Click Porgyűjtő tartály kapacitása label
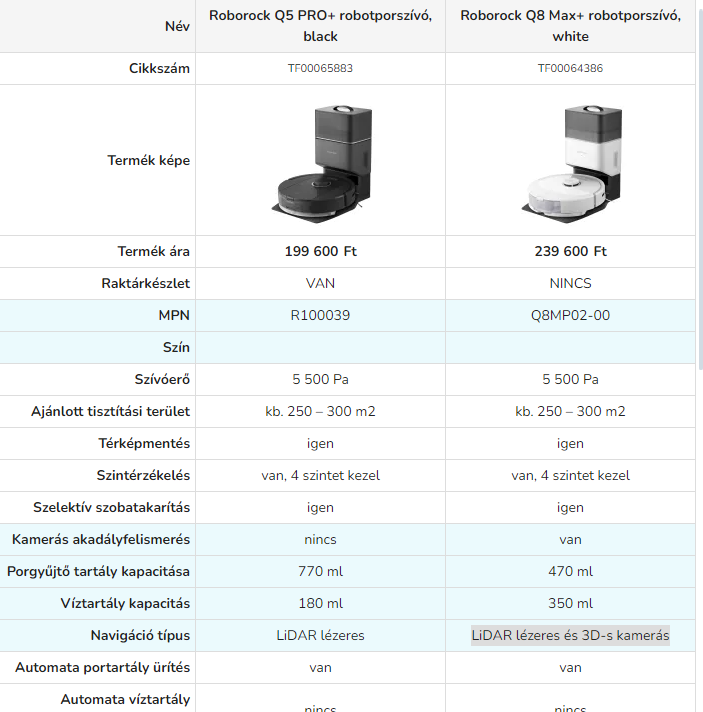The image size is (703, 712). pyautogui.click(x=98, y=571)
